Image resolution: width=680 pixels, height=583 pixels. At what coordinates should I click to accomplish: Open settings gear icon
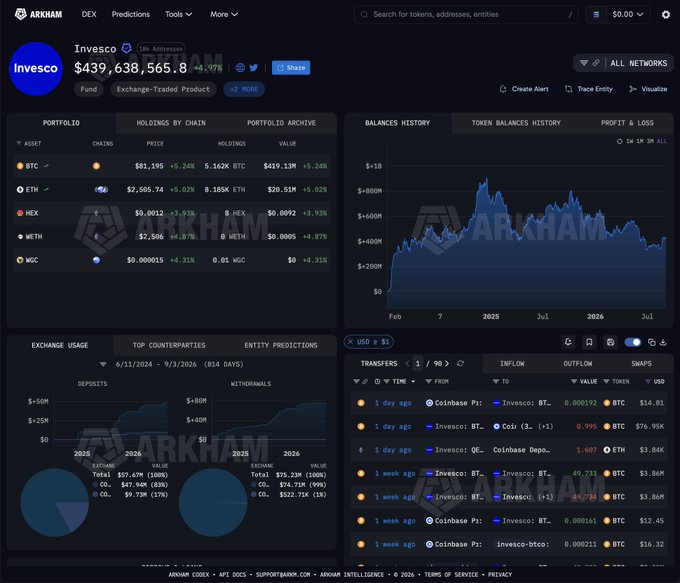coord(666,15)
